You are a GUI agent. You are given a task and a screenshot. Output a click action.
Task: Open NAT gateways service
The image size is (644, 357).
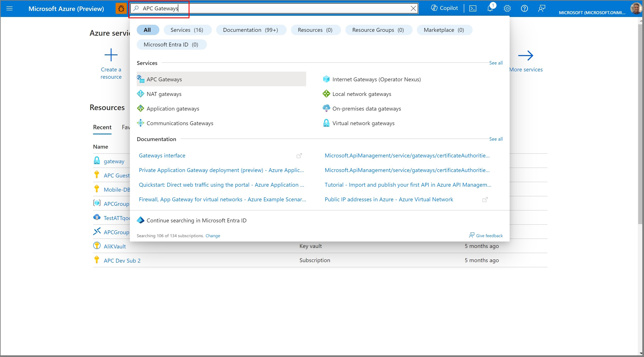[164, 94]
